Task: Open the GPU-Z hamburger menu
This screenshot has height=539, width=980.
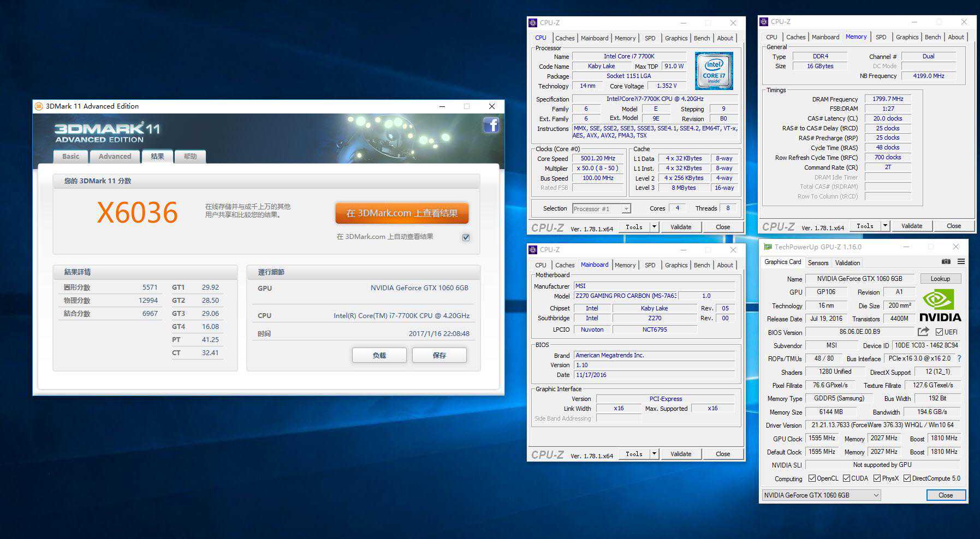Action: pos(961,262)
